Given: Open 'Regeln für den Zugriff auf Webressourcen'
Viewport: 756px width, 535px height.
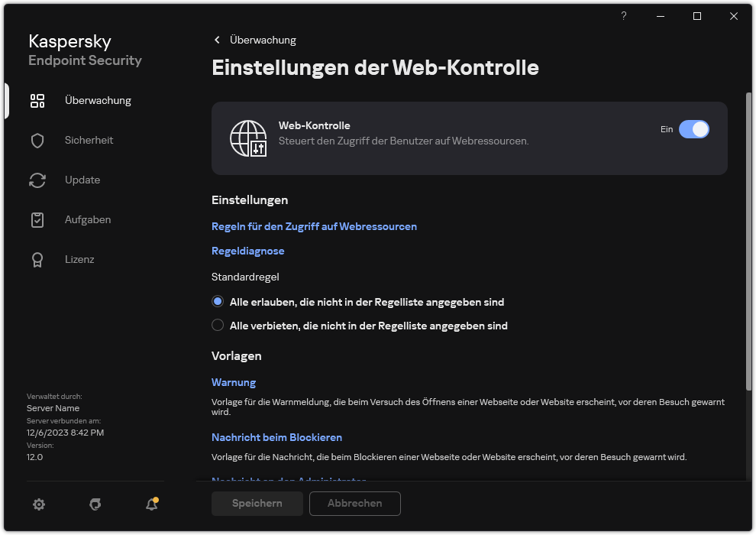Looking at the screenshot, I should point(314,226).
